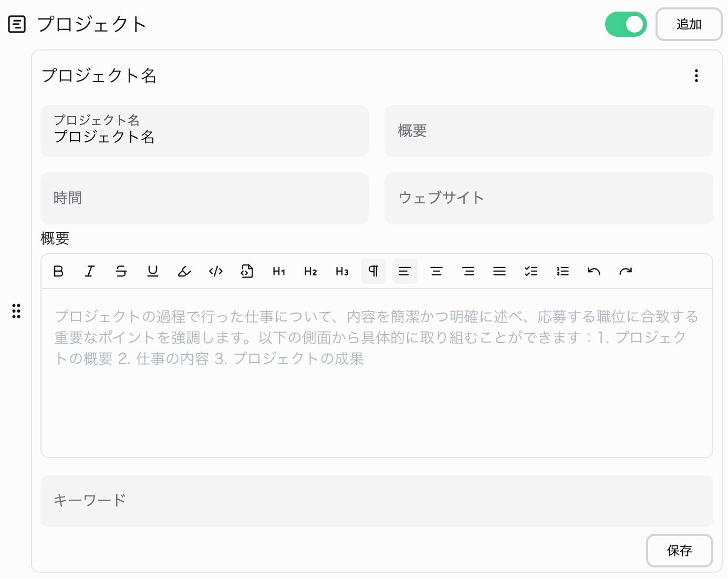Insert inline code formatting
728x579 pixels.
click(x=216, y=271)
